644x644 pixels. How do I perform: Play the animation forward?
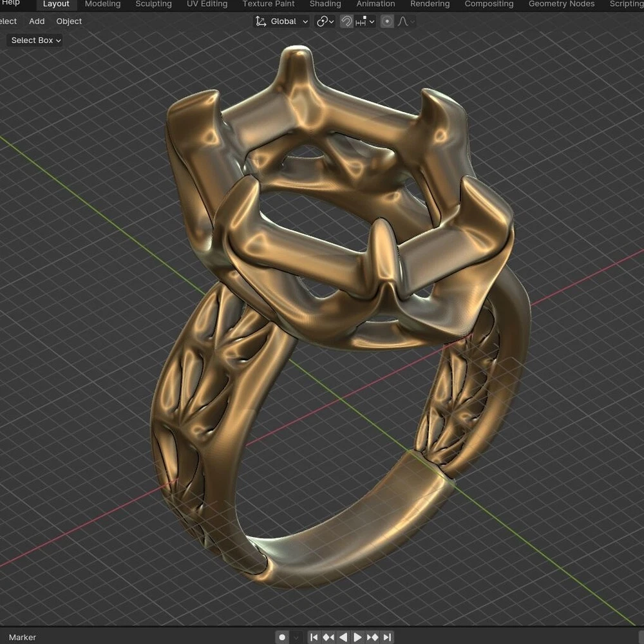358,637
